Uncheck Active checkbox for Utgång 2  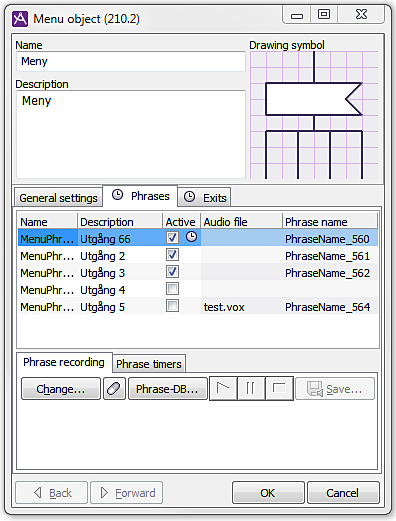[x=172, y=255]
